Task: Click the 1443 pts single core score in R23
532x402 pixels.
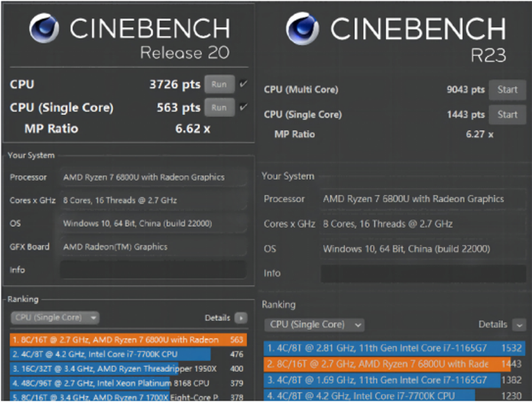Action: [466, 114]
